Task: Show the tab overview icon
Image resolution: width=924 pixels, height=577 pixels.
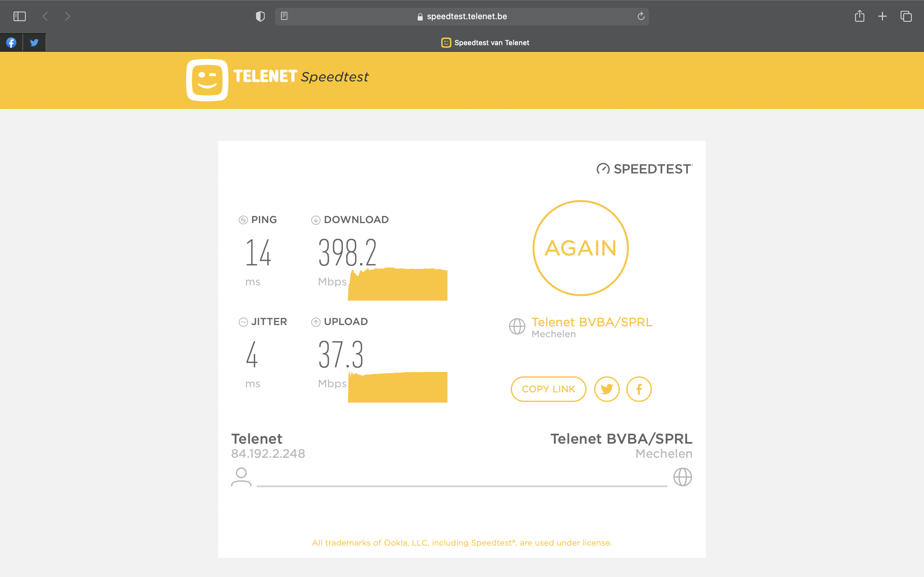Action: click(x=906, y=16)
